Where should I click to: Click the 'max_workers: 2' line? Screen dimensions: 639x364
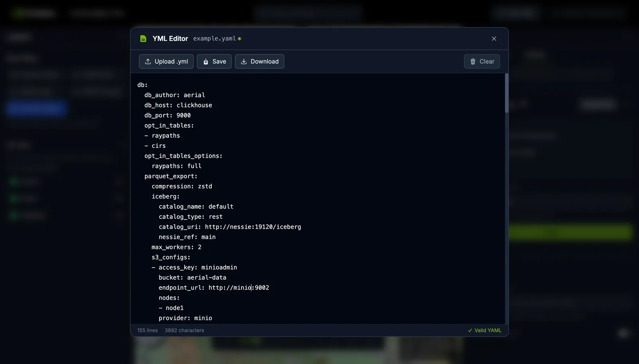177,247
